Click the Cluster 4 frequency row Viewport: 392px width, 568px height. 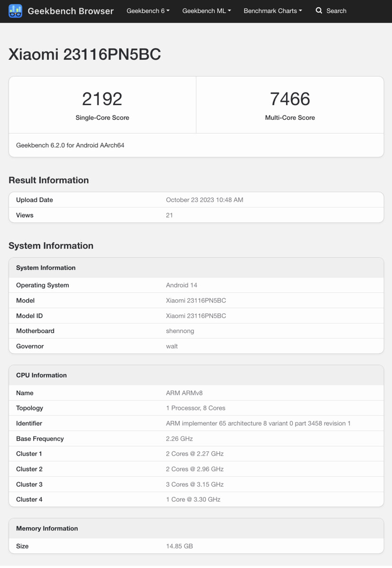(196, 499)
